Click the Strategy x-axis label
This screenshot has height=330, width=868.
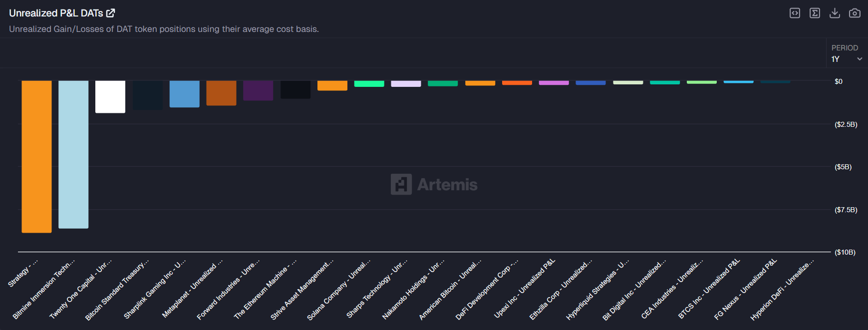(23, 274)
